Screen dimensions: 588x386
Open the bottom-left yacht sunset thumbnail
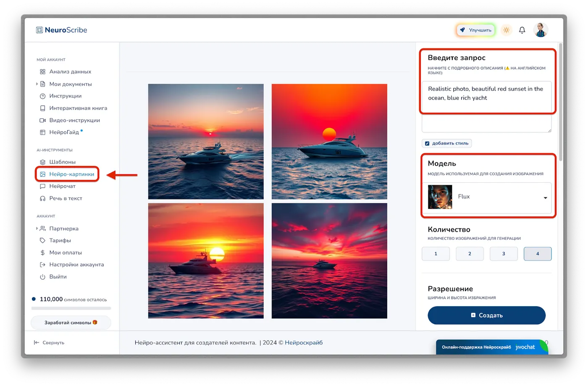coord(206,261)
